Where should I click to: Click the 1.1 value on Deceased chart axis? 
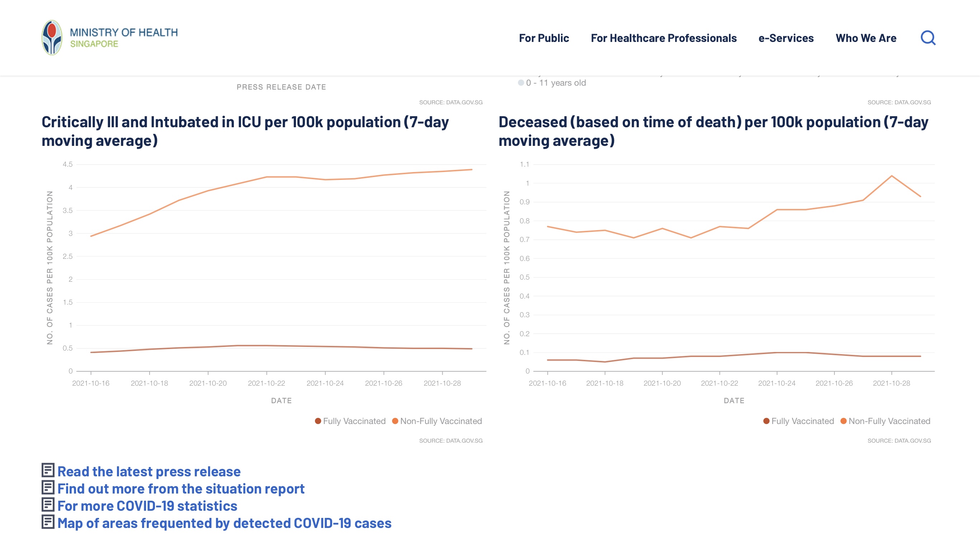pos(525,164)
